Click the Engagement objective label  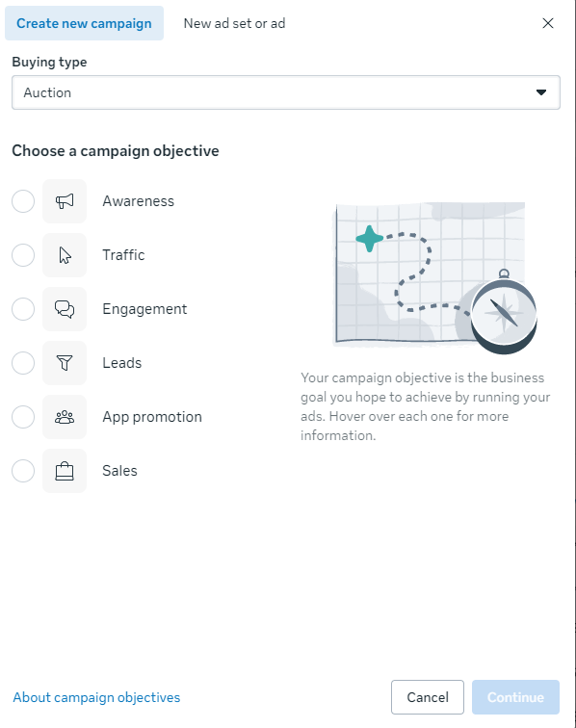coord(144,309)
